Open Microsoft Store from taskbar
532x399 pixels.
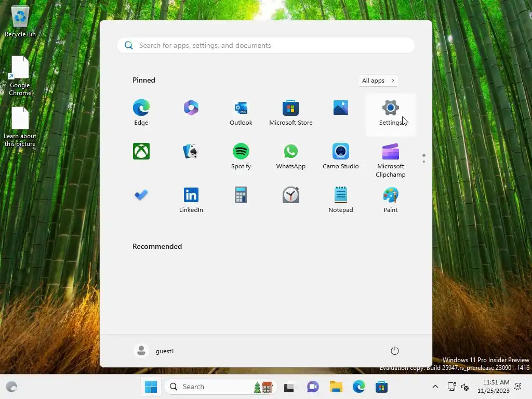(x=381, y=387)
